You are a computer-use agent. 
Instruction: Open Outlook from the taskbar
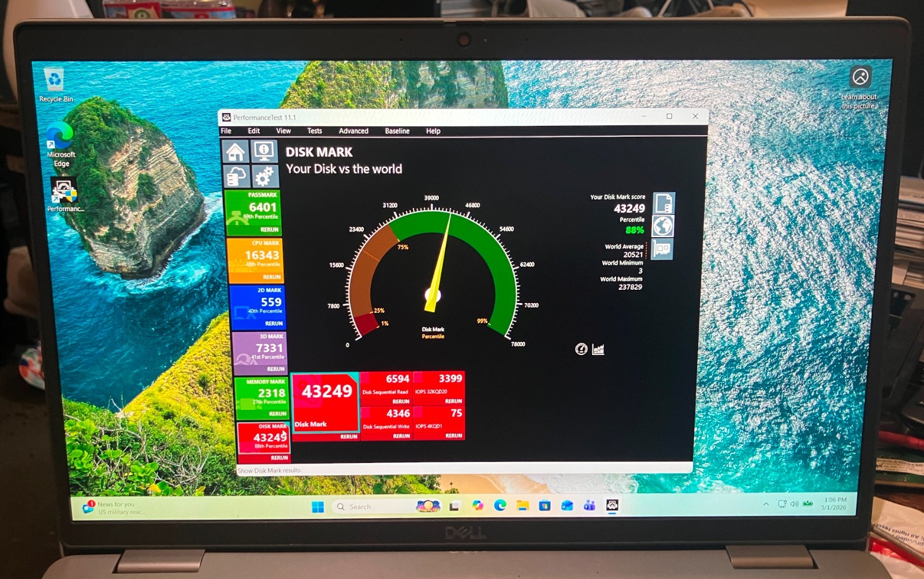click(x=567, y=506)
